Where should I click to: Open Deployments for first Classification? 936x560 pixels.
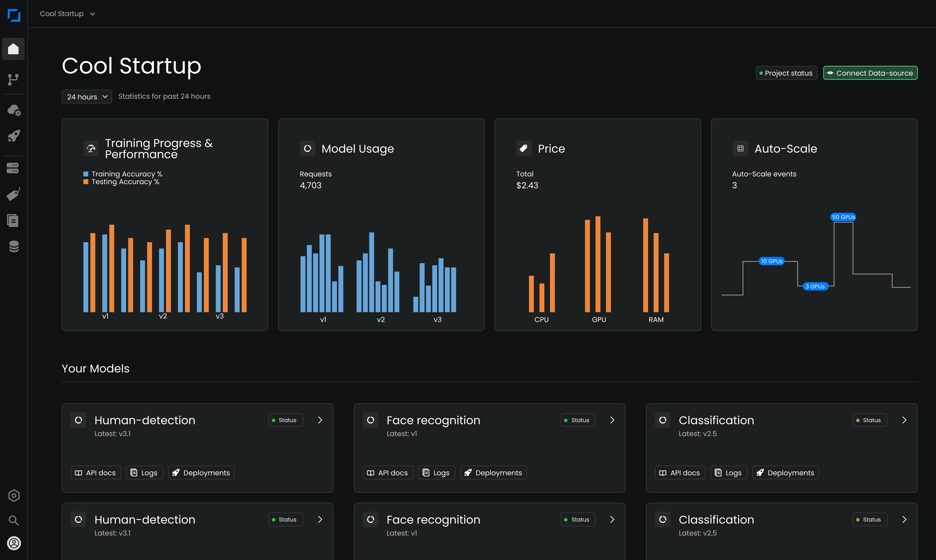pos(786,473)
